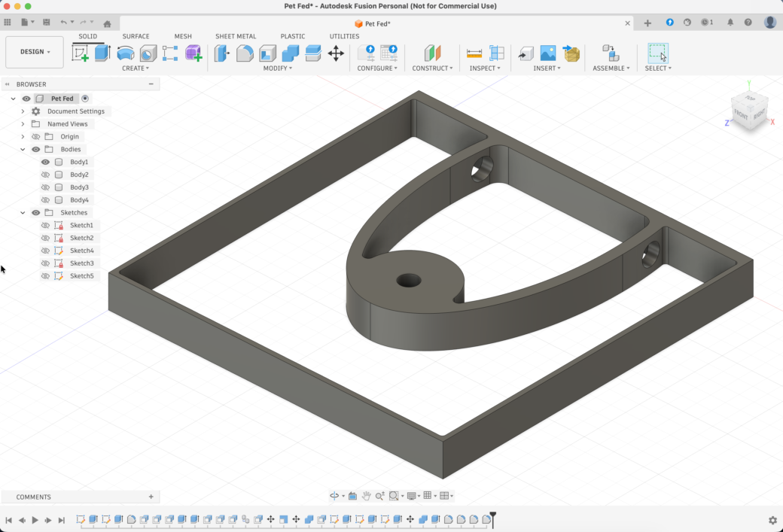Screen dimensions: 783x532
Task: Open the DESIGN workspace dropdown
Action: click(35, 52)
